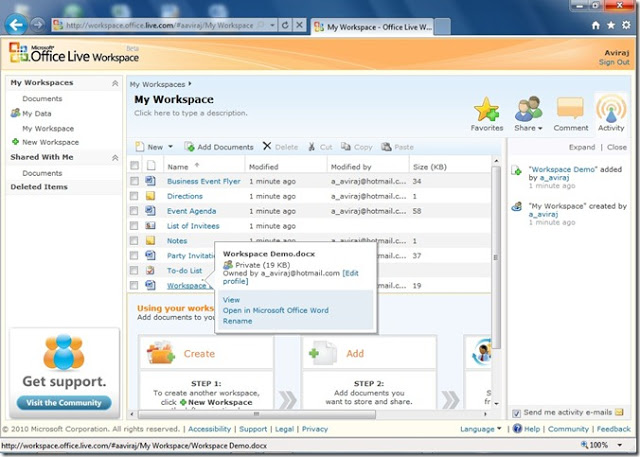
Task: Click the browser Back arrow button
Action: [x=15, y=23]
